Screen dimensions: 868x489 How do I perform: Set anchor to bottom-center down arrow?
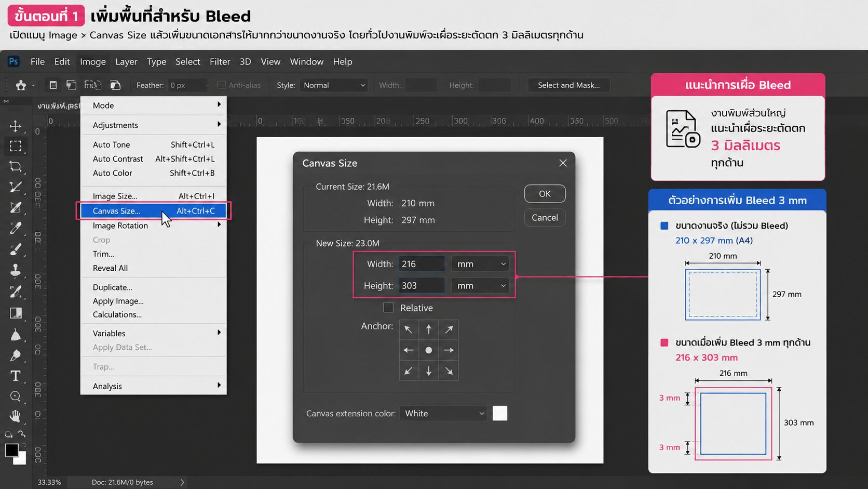[428, 371]
